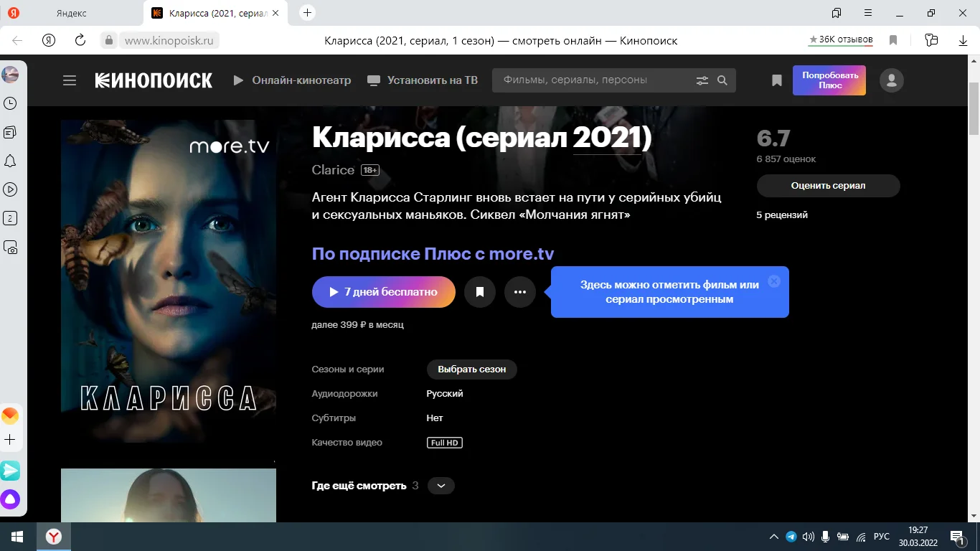
Task: Open the three-dot more options for the series
Action: pos(520,292)
